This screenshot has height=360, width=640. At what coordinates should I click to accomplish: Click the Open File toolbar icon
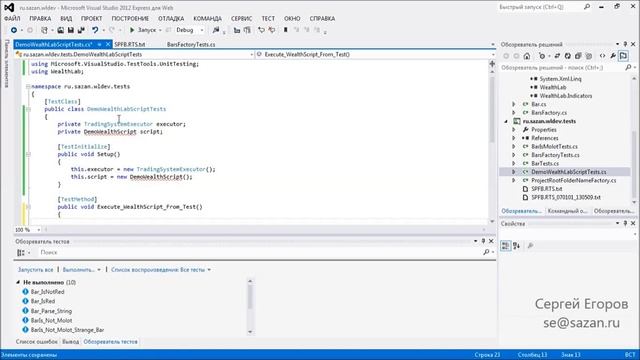[60, 30]
